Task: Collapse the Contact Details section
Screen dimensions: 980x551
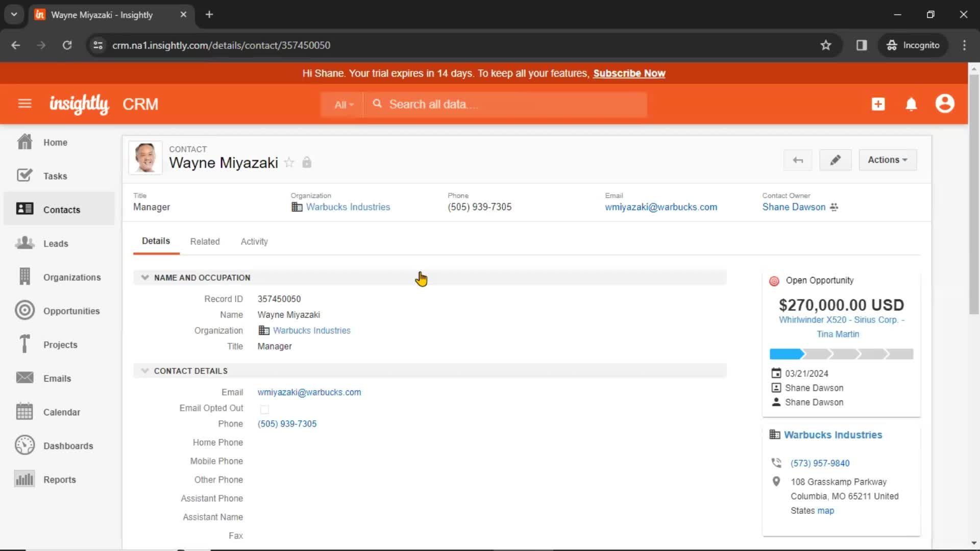Action: coord(145,371)
